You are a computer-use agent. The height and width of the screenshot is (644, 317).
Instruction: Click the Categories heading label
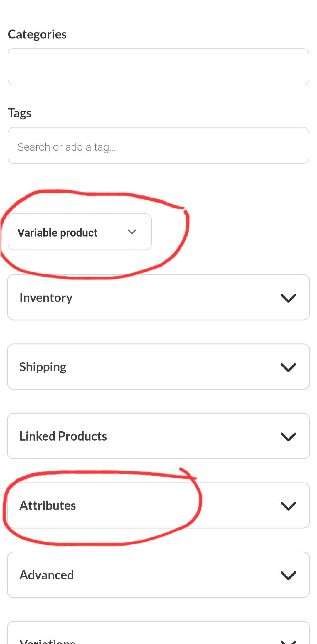tap(37, 34)
